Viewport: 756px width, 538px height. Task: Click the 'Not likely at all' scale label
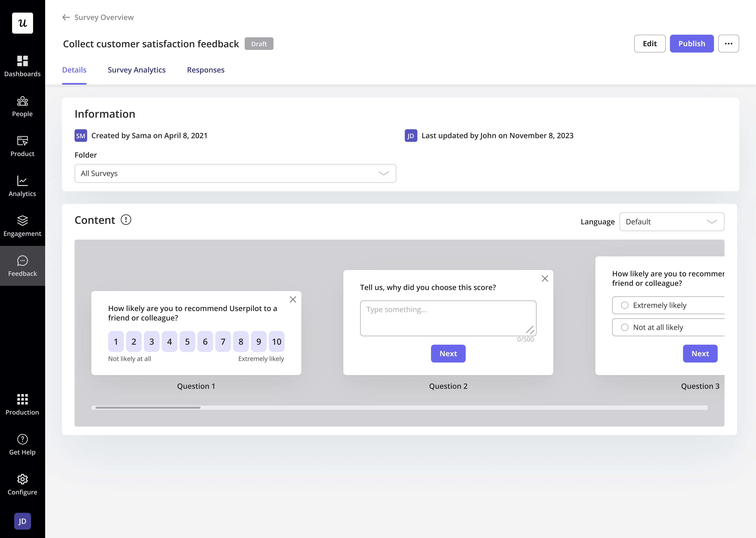click(x=129, y=359)
